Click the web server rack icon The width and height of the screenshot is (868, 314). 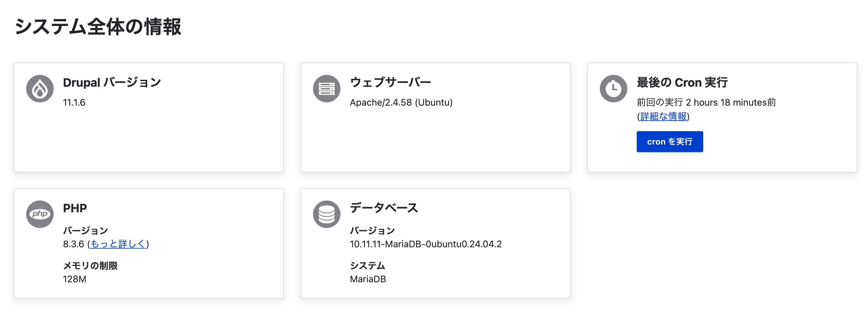click(x=326, y=89)
